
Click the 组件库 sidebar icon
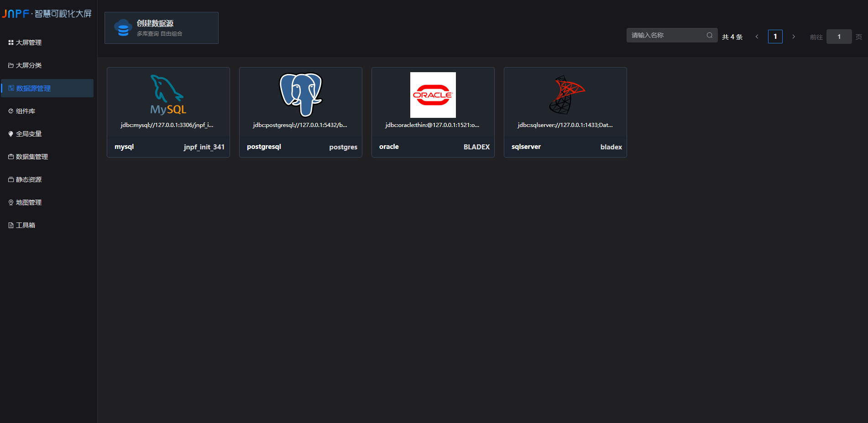coord(11,111)
